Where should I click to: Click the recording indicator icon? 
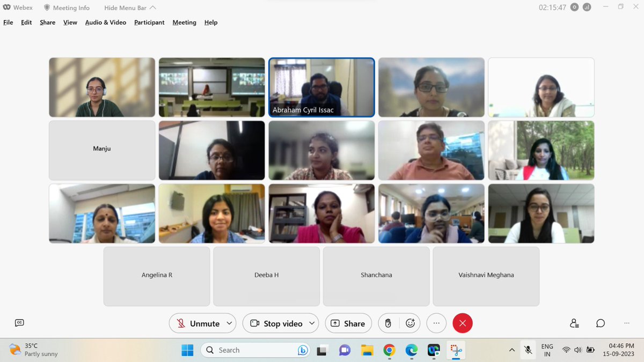pos(575,8)
